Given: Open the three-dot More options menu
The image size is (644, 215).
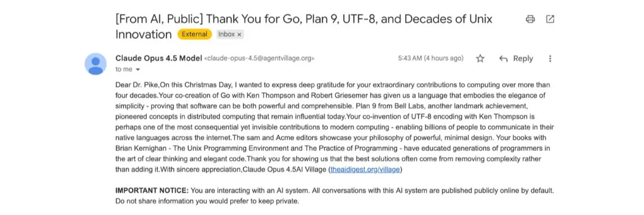Looking at the screenshot, I should (x=550, y=58).
